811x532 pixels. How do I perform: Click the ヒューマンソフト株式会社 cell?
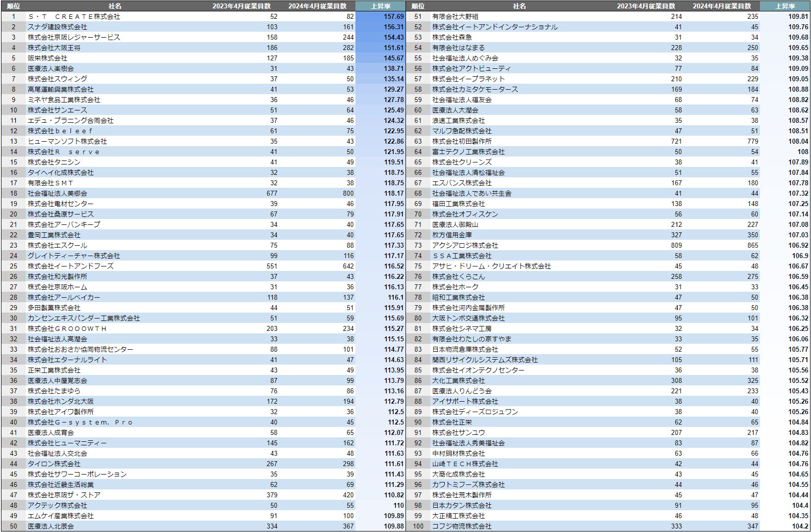pos(67,141)
